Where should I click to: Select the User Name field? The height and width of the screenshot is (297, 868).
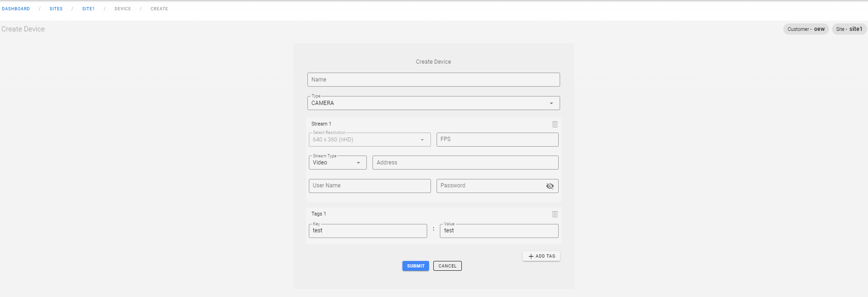[369, 186]
